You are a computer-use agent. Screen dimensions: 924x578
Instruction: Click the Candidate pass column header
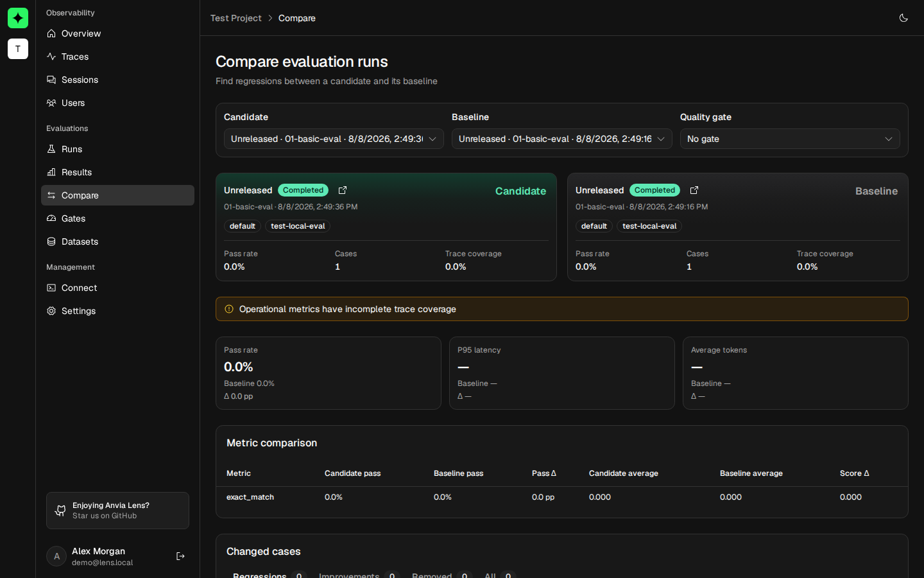click(352, 473)
